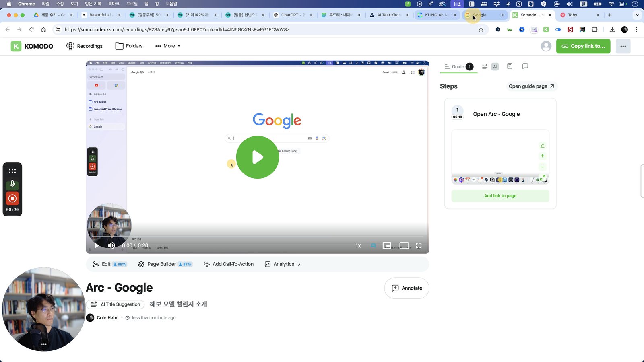Click the Copy link to... button
The height and width of the screenshot is (362, 644).
(x=583, y=46)
